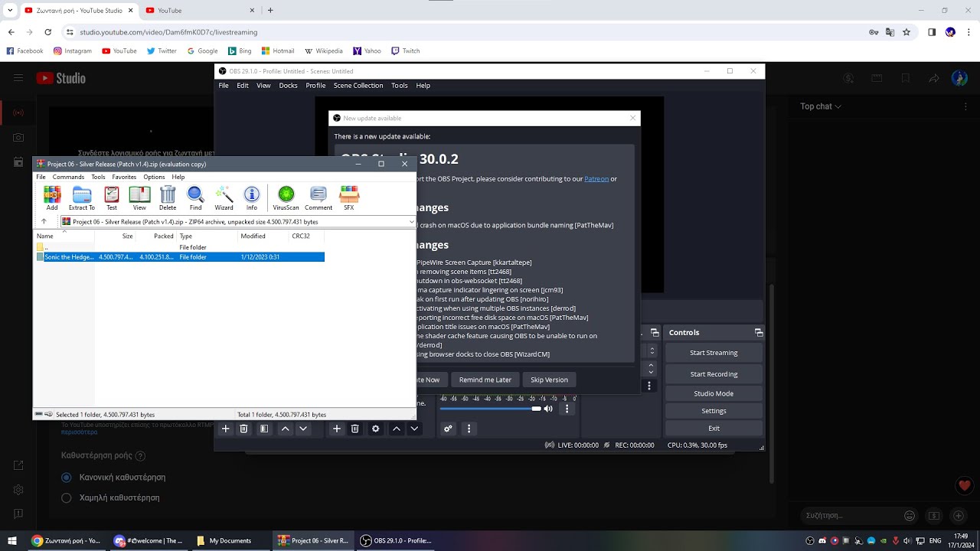The width and height of the screenshot is (980, 551).
Task: Click the Chrome address bar URL
Action: (x=168, y=32)
